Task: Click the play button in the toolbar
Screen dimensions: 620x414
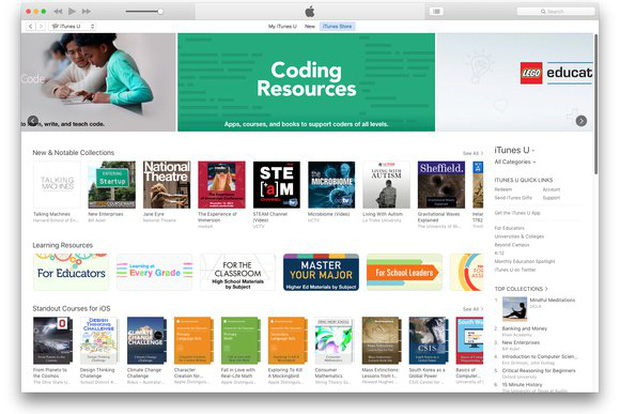Action: tap(73, 11)
